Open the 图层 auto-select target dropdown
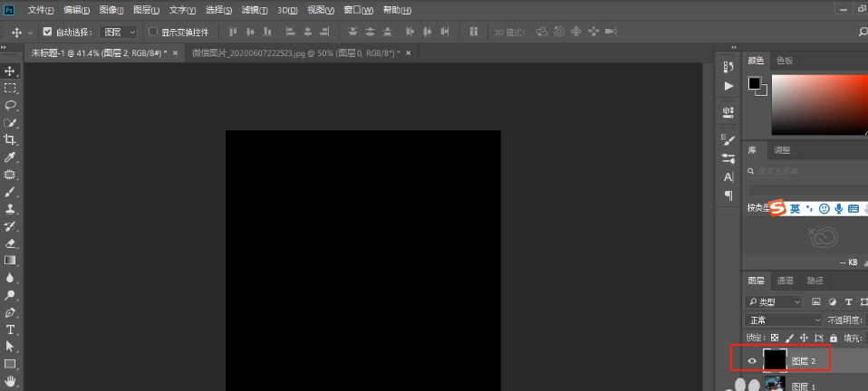This screenshot has width=868, height=391. tap(119, 32)
